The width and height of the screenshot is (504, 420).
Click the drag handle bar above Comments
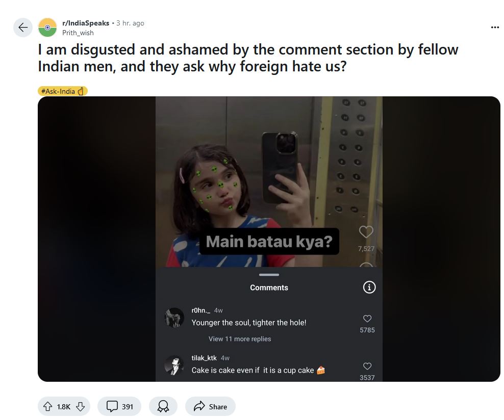269,275
